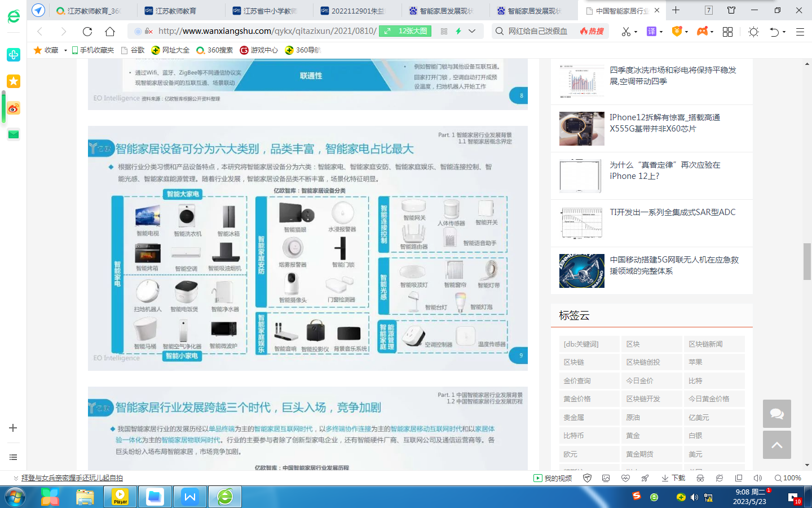Click the back-to-top arrow button
This screenshot has height=508, width=812.
coord(776,445)
